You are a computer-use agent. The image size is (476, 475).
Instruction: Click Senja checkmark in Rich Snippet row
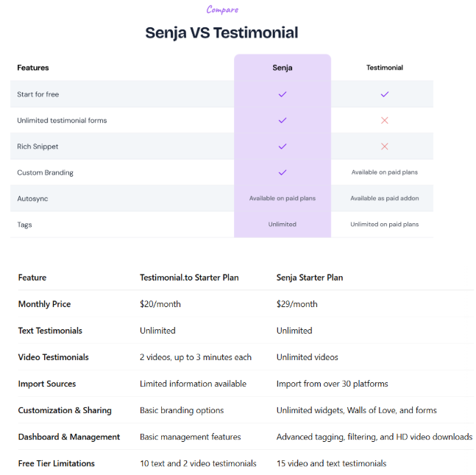tap(283, 147)
